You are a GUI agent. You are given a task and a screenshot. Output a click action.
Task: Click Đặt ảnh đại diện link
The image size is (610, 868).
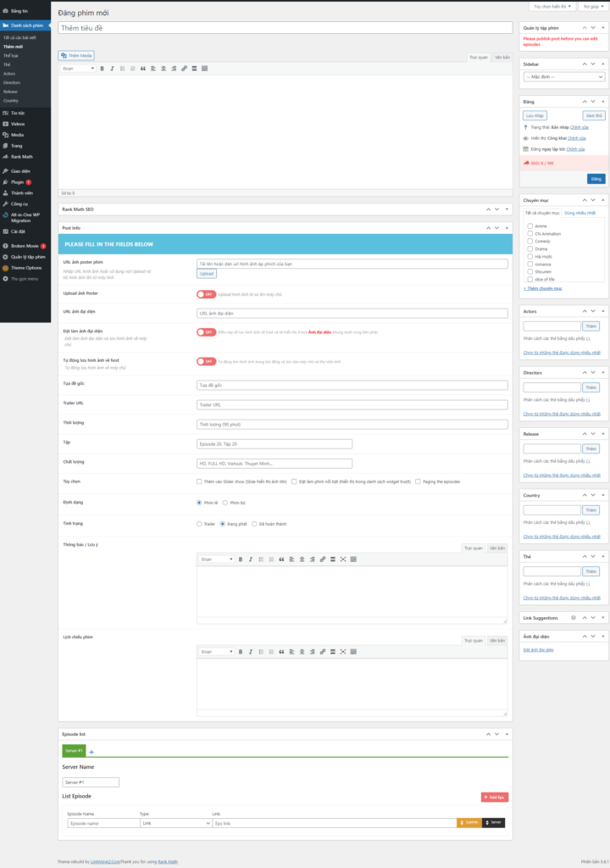click(x=539, y=650)
